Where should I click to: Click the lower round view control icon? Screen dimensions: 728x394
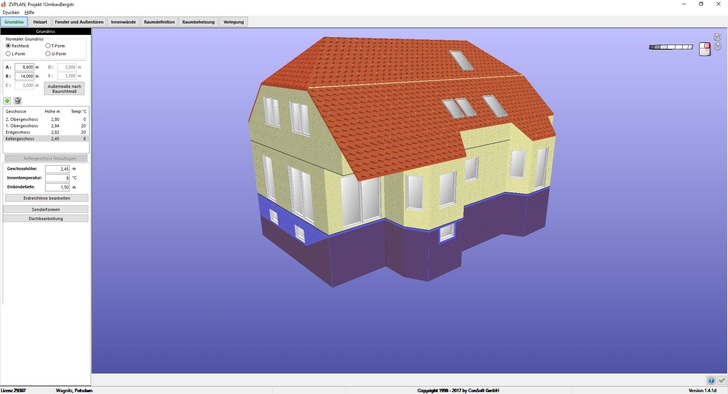pos(717,46)
